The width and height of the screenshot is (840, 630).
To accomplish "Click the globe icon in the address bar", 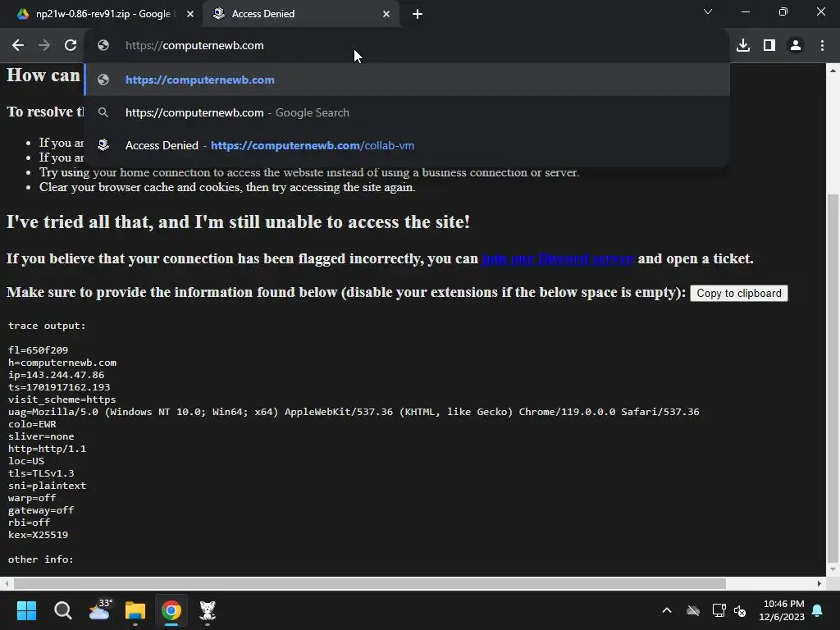I will (x=103, y=46).
